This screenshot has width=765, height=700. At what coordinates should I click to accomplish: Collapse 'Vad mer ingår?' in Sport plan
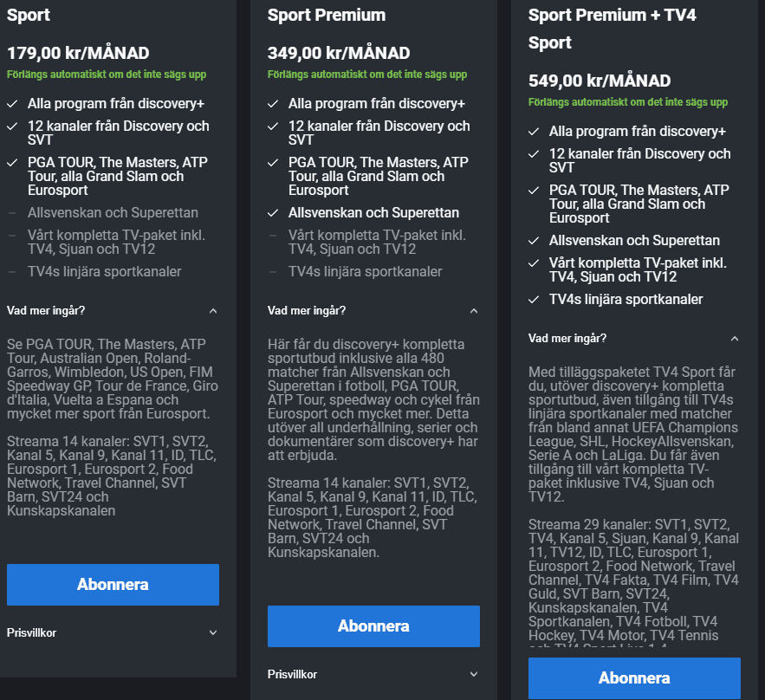213,310
